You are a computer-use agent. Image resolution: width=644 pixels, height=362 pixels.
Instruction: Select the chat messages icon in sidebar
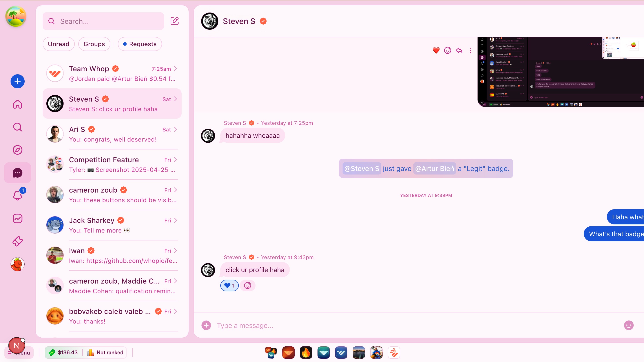pos(18,173)
